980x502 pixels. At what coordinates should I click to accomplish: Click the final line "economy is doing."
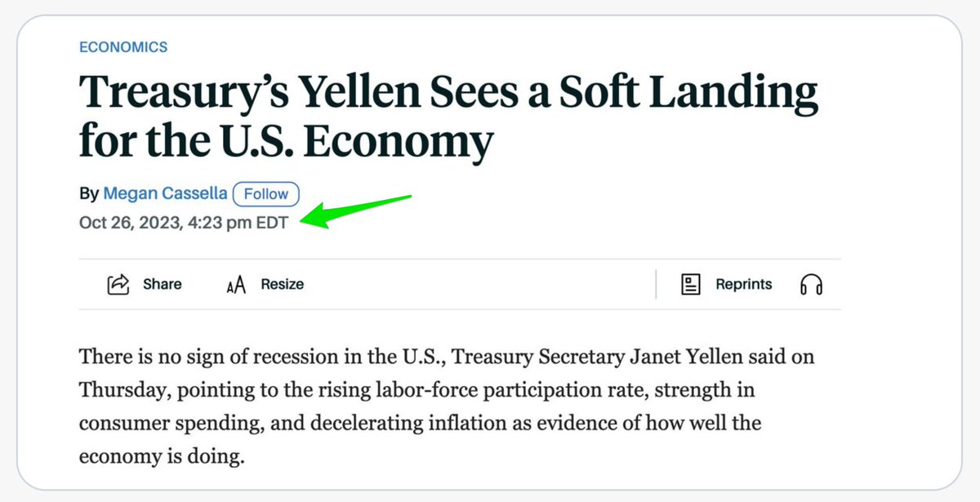click(162, 456)
